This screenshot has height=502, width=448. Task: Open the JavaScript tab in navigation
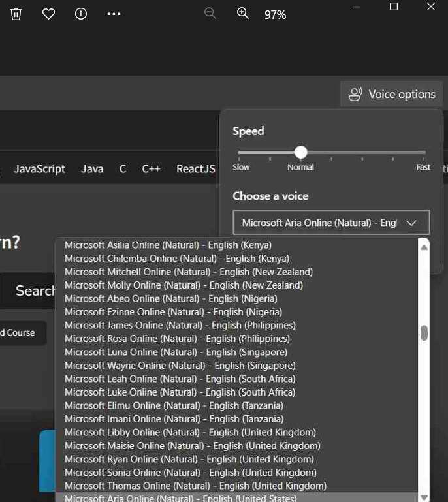39,168
